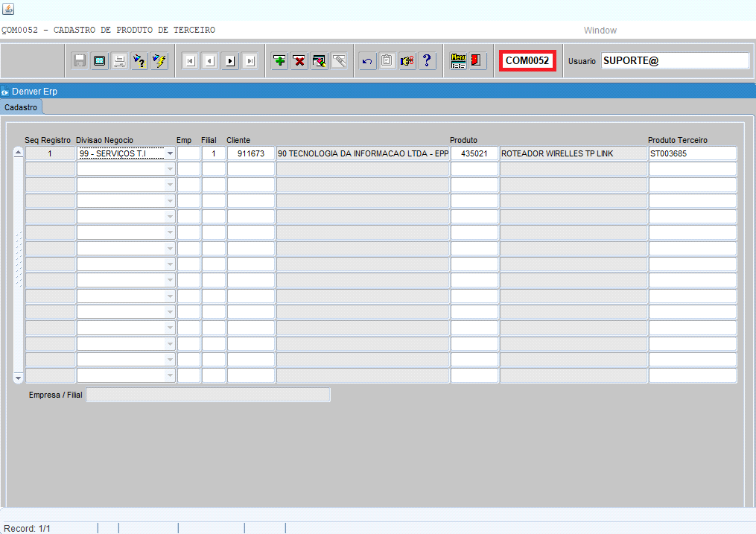Image resolution: width=756 pixels, height=534 pixels.
Task: Click the Seq Registro cell showing 1
Action: click(50, 153)
